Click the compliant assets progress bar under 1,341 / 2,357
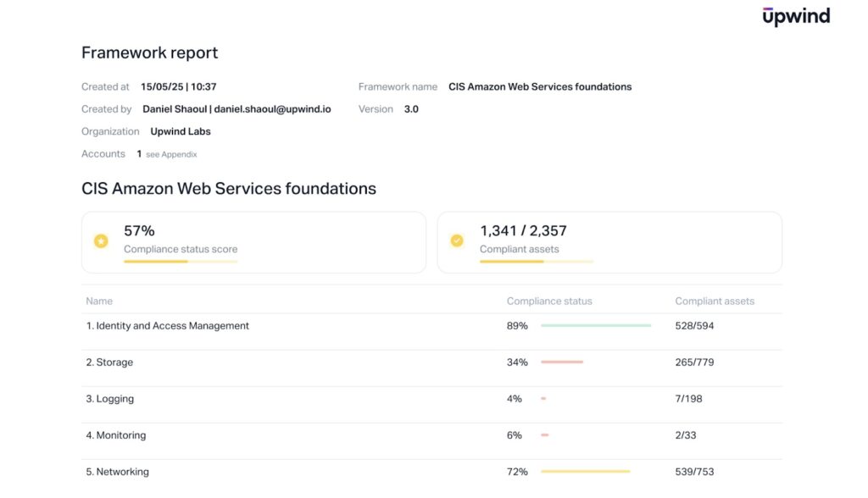Screen dimensions: 868x498 pyautogui.click(x=537, y=262)
